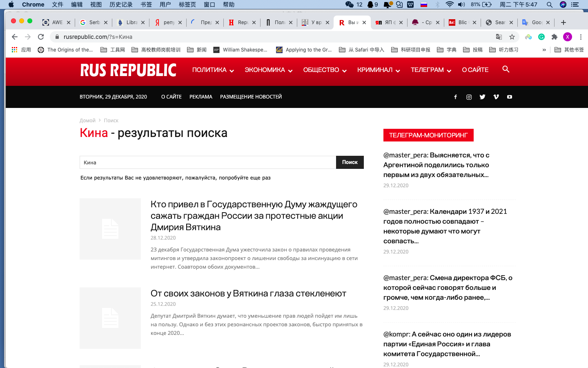The height and width of the screenshot is (368, 588).
Task: Close the Blic tab
Action: point(474,22)
